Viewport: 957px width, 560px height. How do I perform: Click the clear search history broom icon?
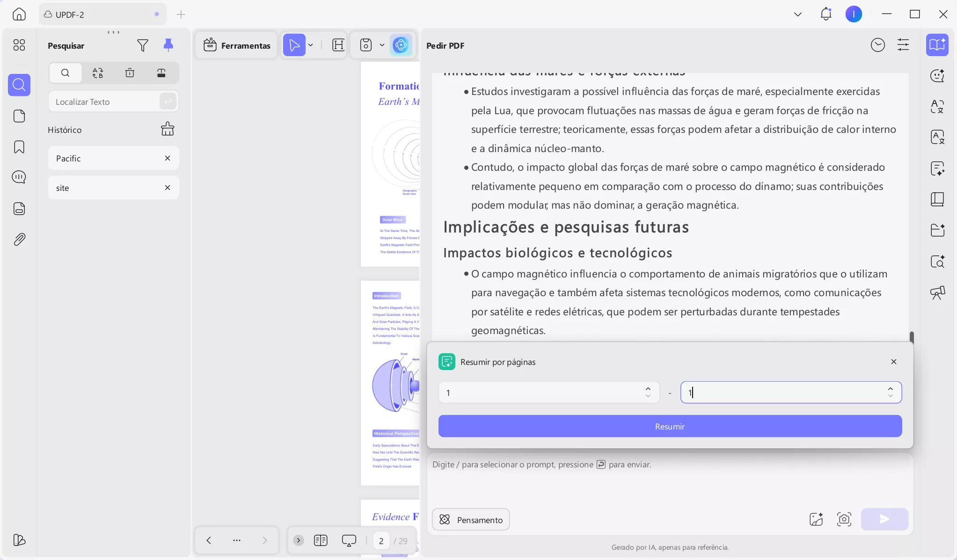point(167,129)
